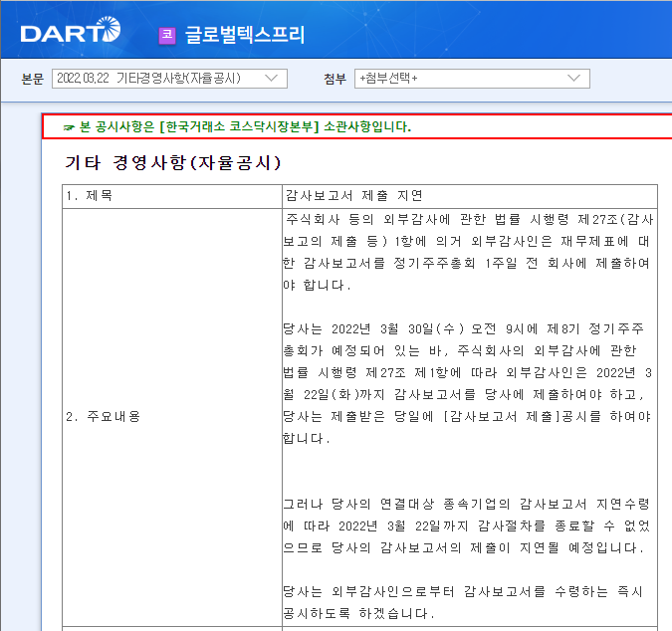Click the DART logo
This screenshot has width=672, height=631.
click(70, 33)
